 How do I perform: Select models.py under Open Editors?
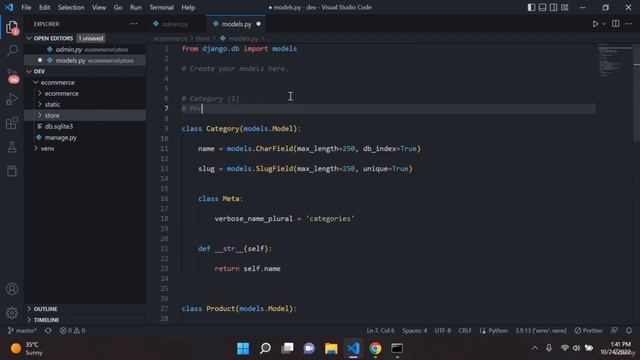pos(85,60)
